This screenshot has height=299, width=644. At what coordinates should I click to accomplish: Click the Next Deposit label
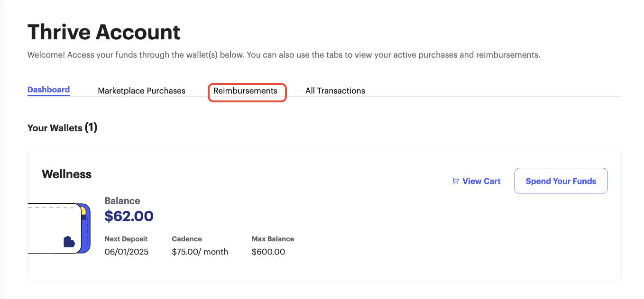pyautogui.click(x=126, y=239)
